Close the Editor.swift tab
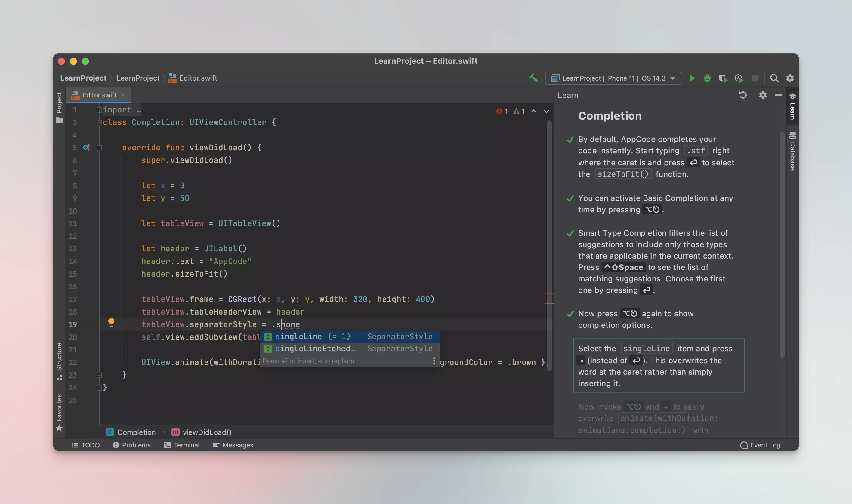Screen dimensions: 852x504 [x=123, y=95]
